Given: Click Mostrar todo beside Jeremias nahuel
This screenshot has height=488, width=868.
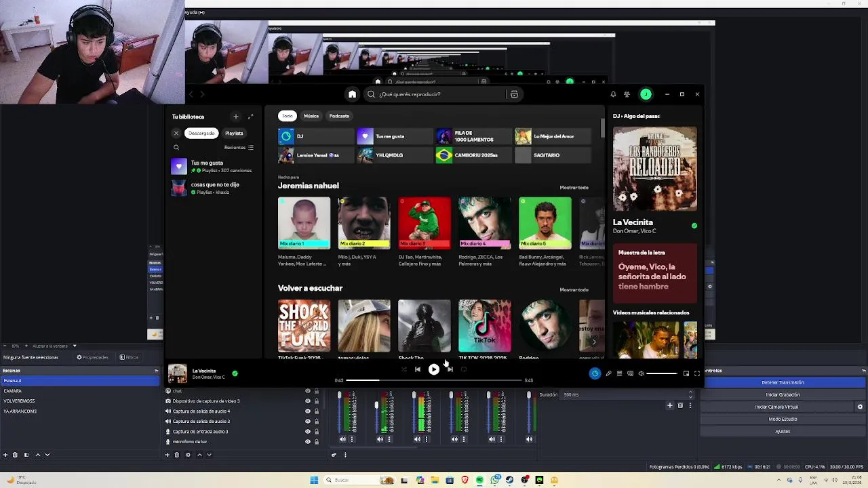Looking at the screenshot, I should tap(574, 188).
